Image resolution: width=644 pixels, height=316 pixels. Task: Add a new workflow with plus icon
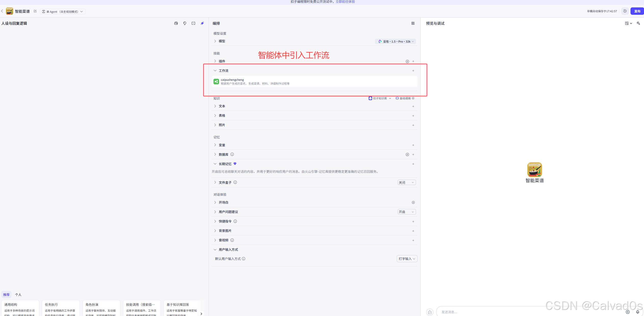click(413, 71)
